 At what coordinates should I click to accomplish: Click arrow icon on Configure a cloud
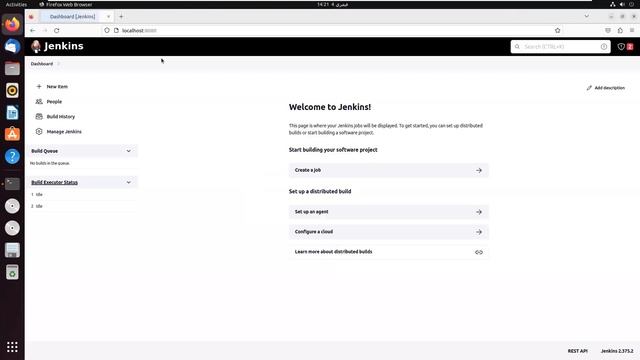point(479,232)
